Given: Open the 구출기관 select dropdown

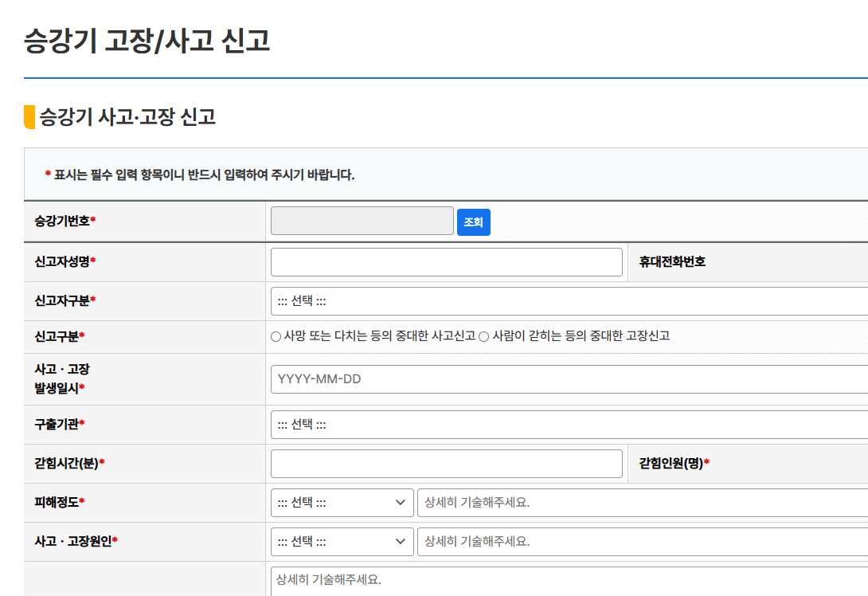Looking at the screenshot, I should coord(569,424).
